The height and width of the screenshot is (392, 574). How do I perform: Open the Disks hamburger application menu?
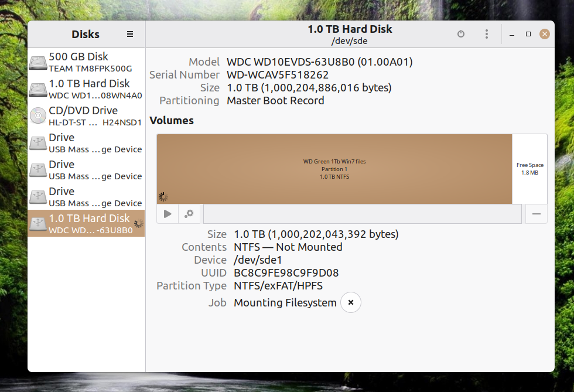pyautogui.click(x=130, y=35)
